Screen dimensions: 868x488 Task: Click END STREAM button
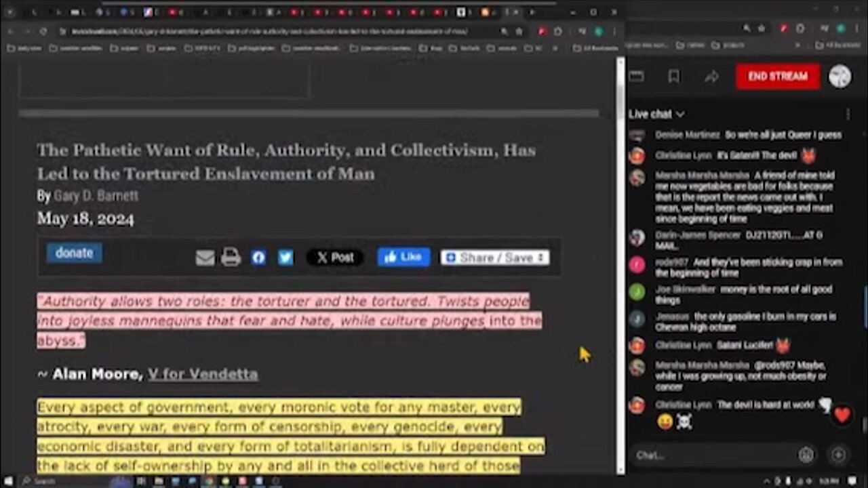[x=778, y=77]
